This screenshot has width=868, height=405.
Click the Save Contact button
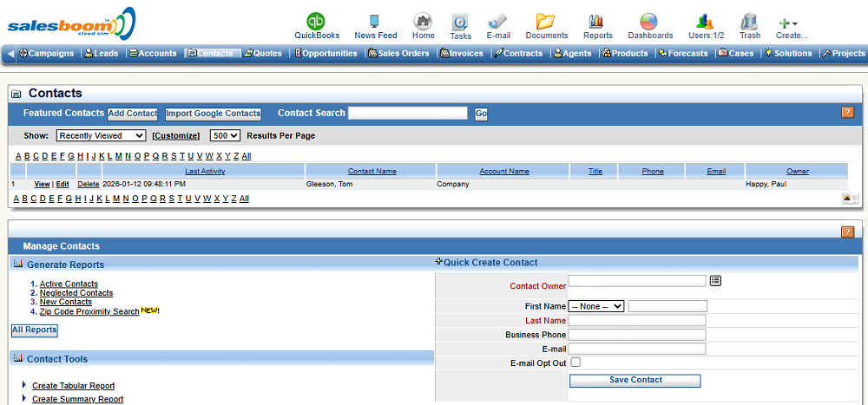click(x=635, y=381)
